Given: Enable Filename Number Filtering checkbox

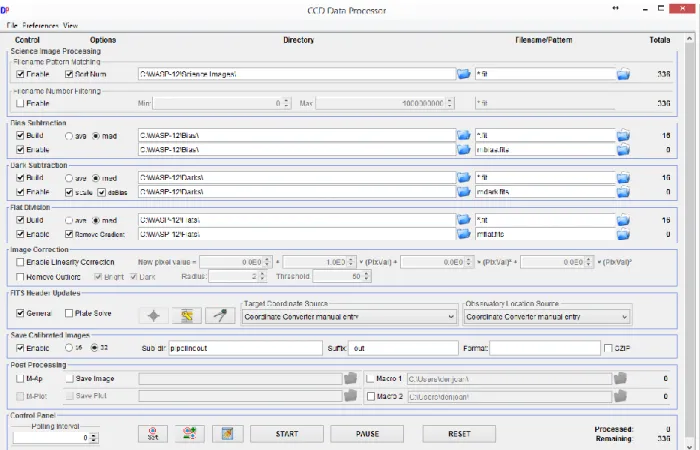Looking at the screenshot, I should pos(20,103).
